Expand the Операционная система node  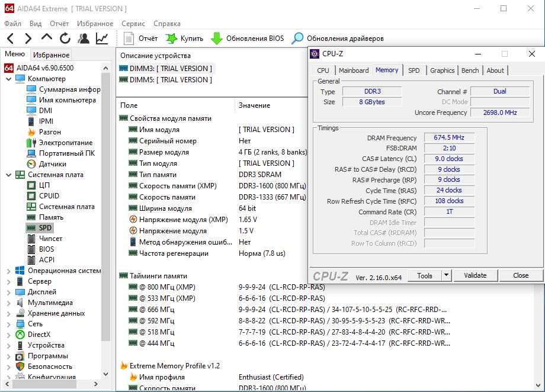(9, 271)
